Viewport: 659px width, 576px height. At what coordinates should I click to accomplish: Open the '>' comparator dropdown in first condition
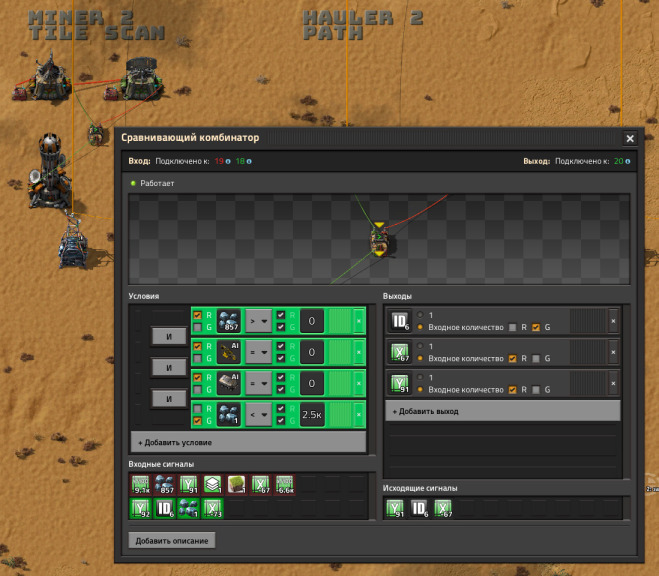pyautogui.click(x=258, y=321)
